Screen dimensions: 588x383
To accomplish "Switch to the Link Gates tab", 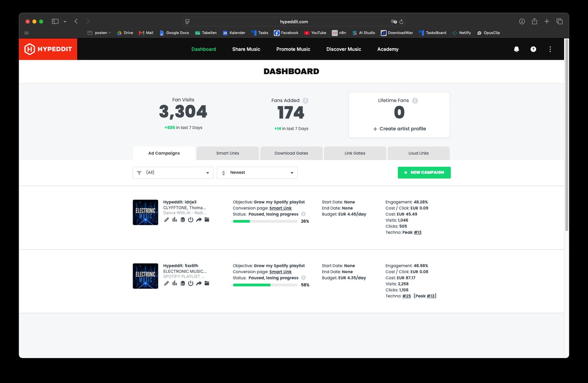I will (355, 153).
